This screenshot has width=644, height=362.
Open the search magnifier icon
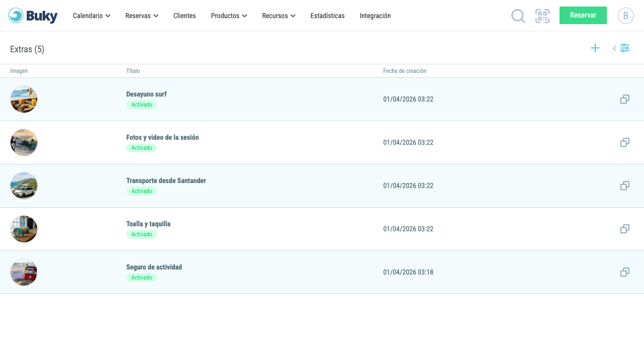pos(518,16)
